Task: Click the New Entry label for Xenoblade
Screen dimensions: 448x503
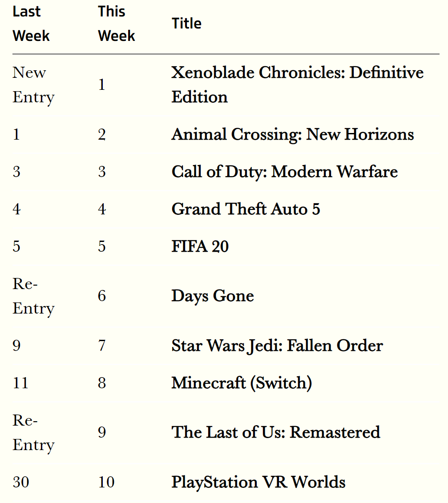Action: click(33, 85)
